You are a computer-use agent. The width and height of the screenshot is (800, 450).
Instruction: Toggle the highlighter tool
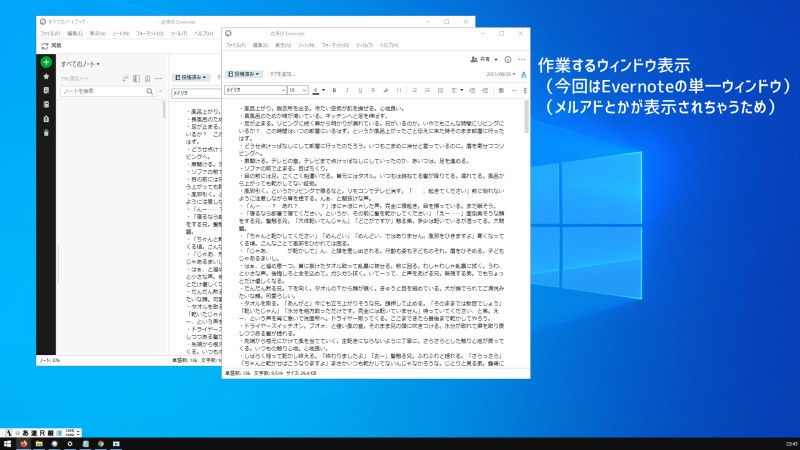tap(386, 90)
